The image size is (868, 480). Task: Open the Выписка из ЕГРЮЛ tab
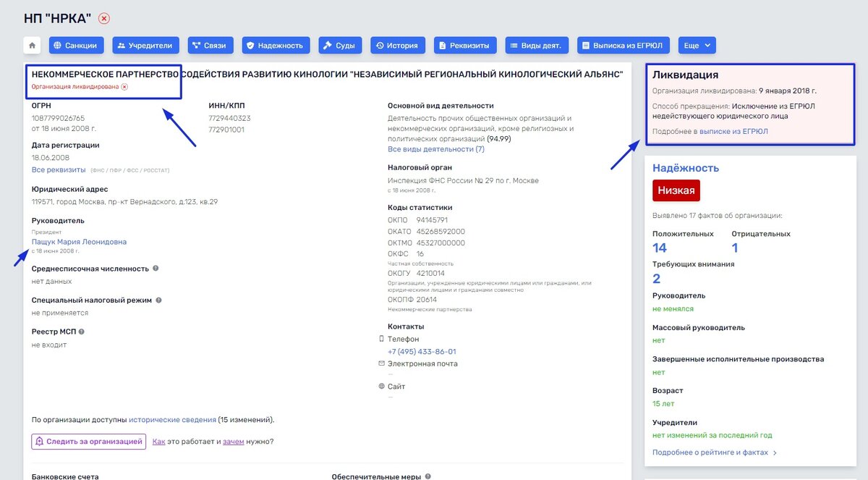(624, 45)
